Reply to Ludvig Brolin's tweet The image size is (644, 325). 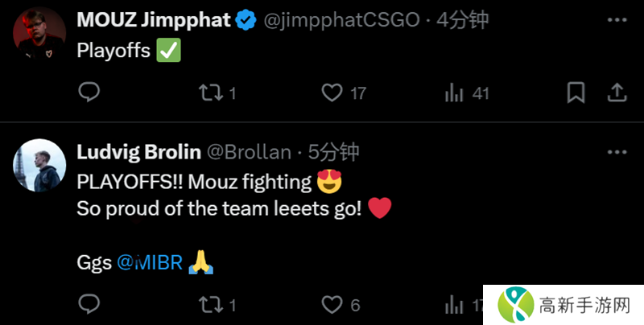click(x=89, y=305)
